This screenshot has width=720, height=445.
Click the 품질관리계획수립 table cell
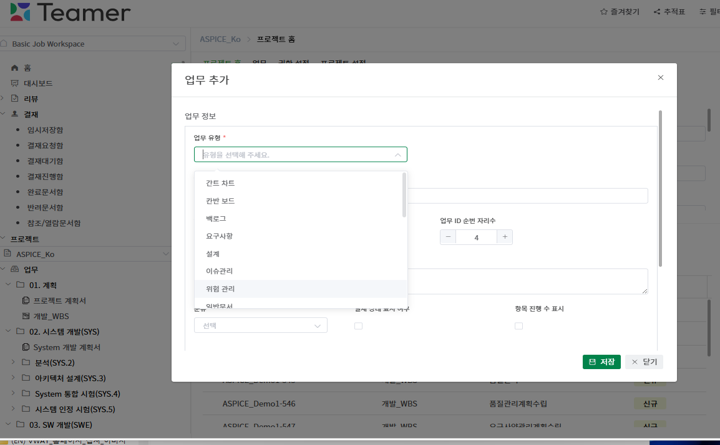tap(518, 404)
